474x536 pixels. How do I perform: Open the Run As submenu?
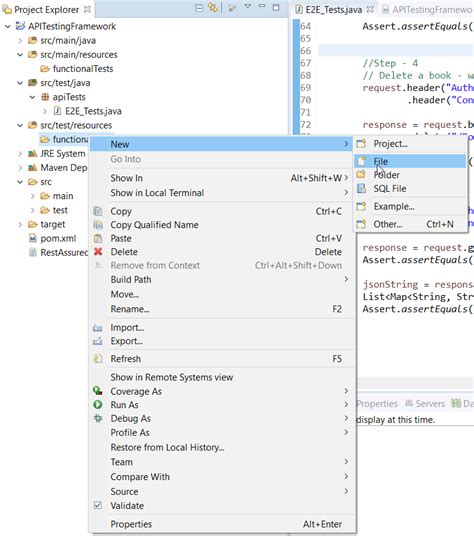[221, 405]
